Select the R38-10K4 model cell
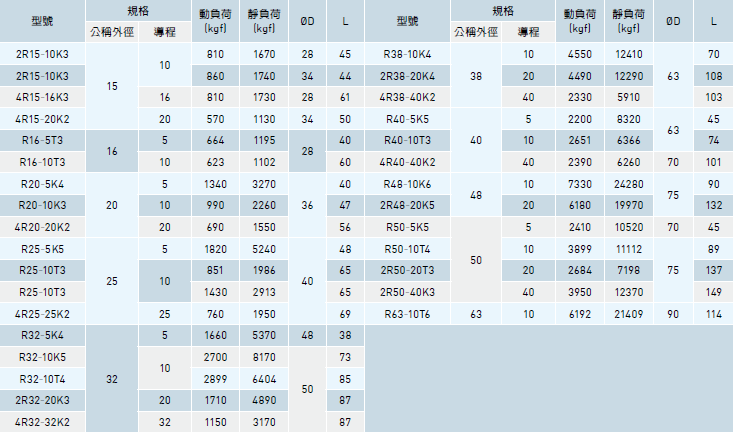738x433 pixels. coord(408,54)
